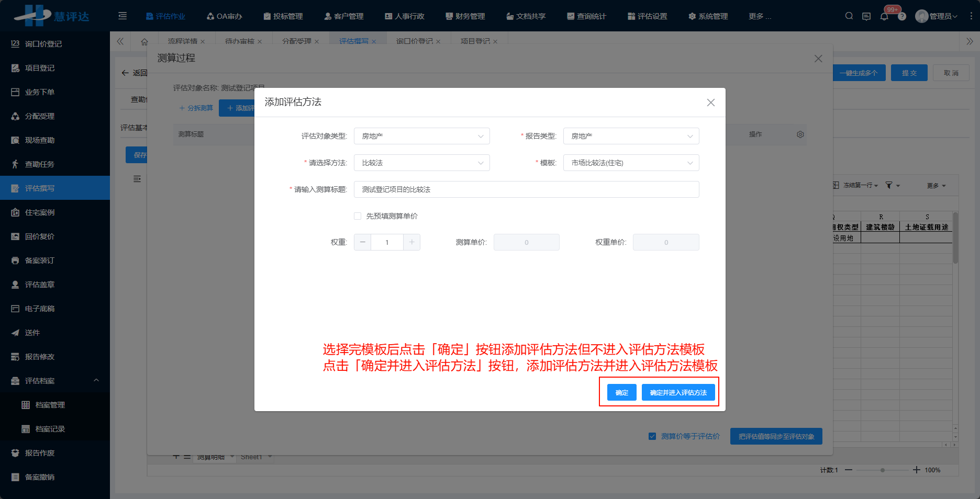Click 把评估值等同步至评估对象 button
The image size is (980, 499).
tap(776, 436)
